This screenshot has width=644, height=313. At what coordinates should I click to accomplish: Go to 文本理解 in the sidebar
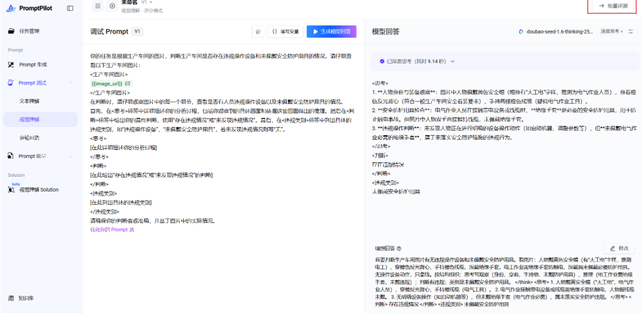click(x=29, y=101)
